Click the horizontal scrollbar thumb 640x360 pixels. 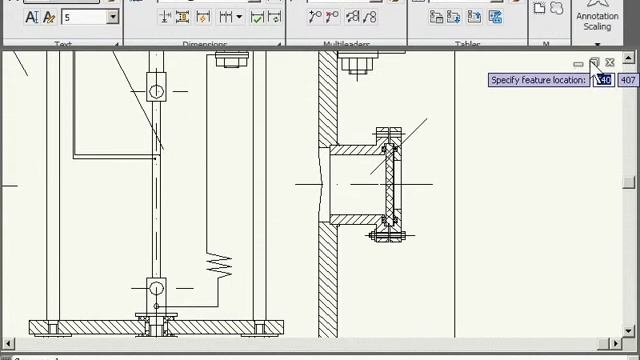(603, 343)
